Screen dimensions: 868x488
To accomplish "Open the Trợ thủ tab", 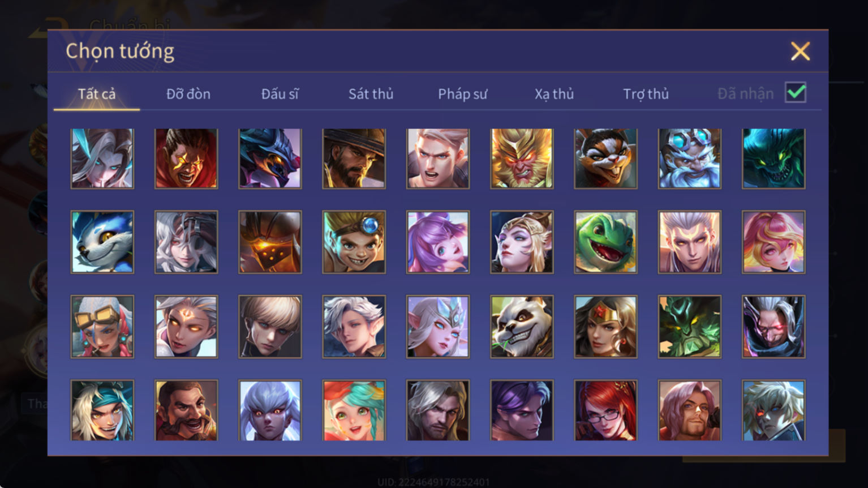I will [x=646, y=94].
